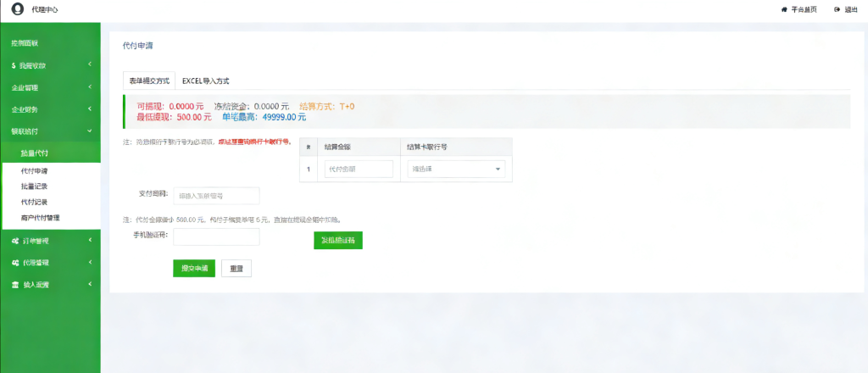
Task: Click the bank icon in the last sidebar item
Action: pyautogui.click(x=15, y=285)
